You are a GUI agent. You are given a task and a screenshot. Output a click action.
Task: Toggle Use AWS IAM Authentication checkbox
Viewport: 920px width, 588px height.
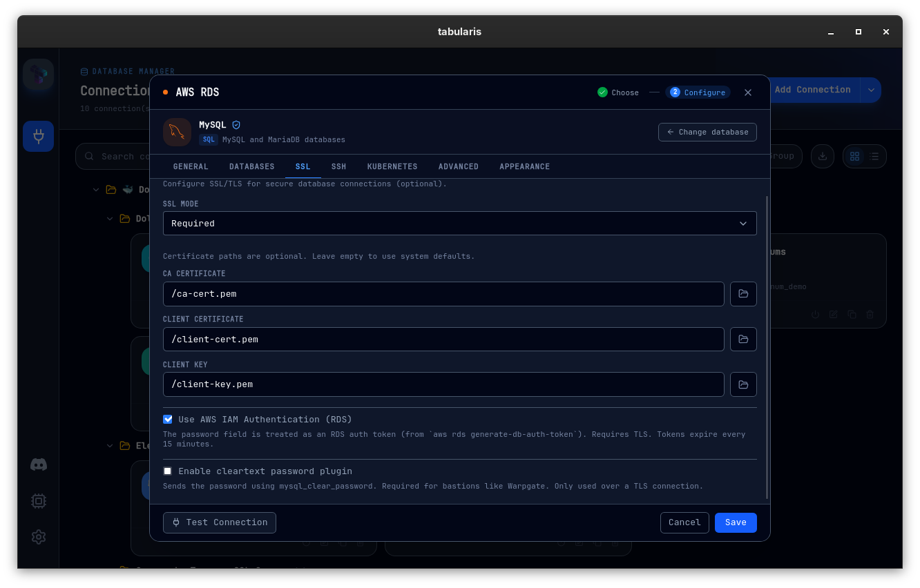pos(168,420)
